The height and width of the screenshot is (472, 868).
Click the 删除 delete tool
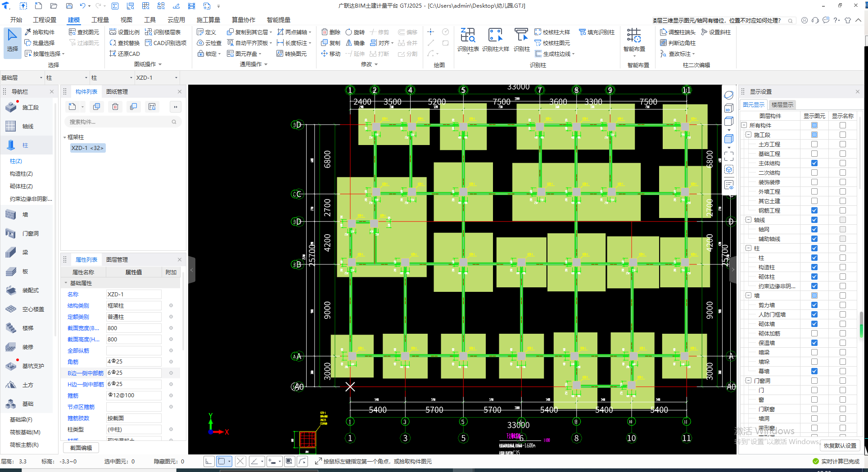(331, 32)
